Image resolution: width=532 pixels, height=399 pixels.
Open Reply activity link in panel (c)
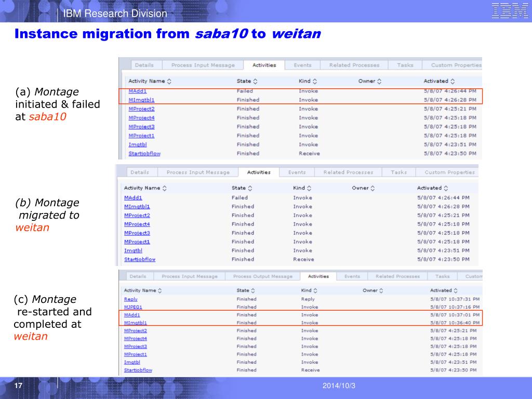coord(130,299)
